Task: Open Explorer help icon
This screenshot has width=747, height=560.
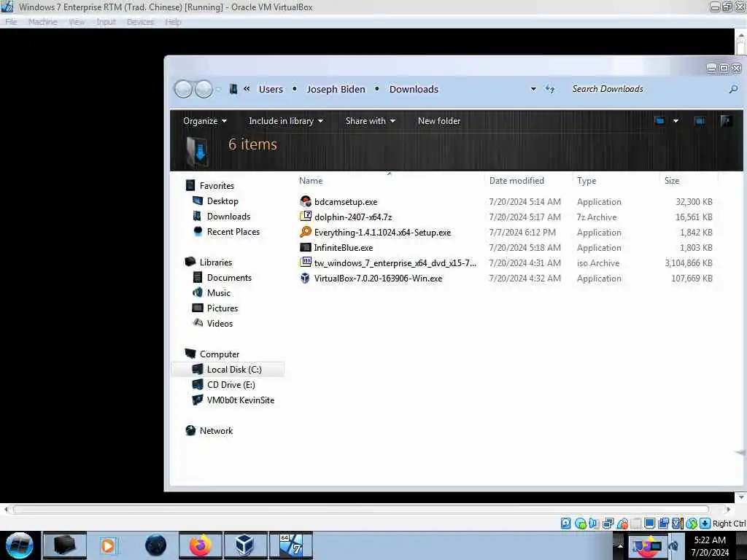Action: click(x=726, y=121)
